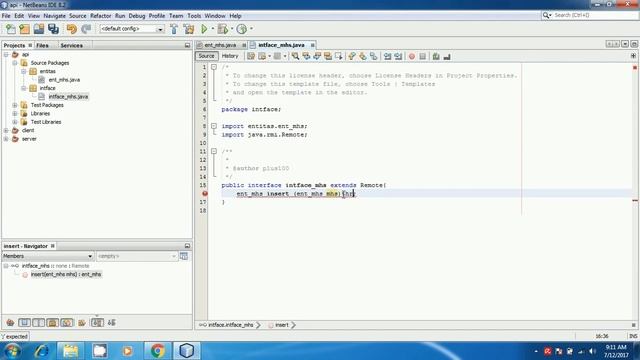The image size is (640, 360).
Task: Open the Profile Project dropdown arrow
Action: tap(251, 29)
